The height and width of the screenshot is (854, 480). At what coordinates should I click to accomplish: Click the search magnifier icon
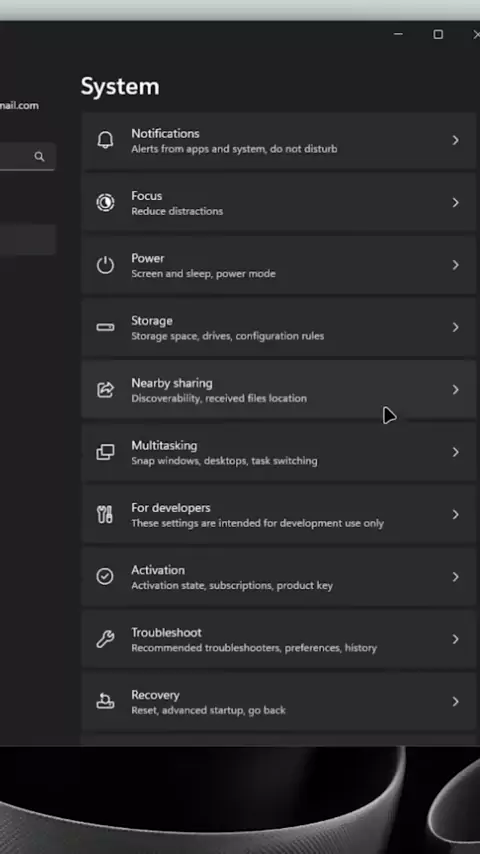pyautogui.click(x=39, y=157)
